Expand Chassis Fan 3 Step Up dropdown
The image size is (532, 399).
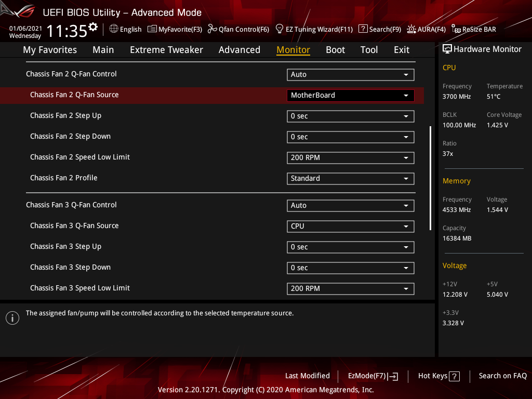click(x=351, y=247)
